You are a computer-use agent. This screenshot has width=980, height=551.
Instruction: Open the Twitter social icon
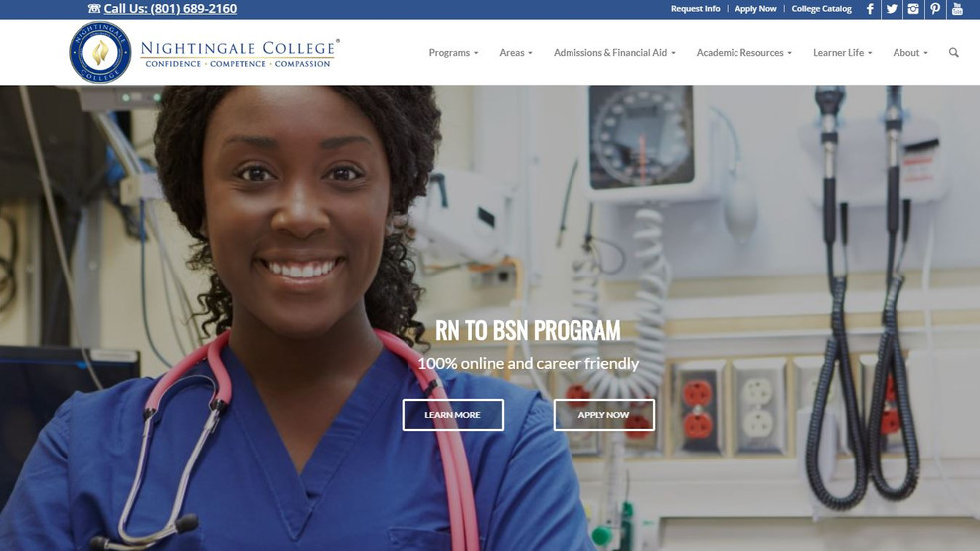coord(892,9)
